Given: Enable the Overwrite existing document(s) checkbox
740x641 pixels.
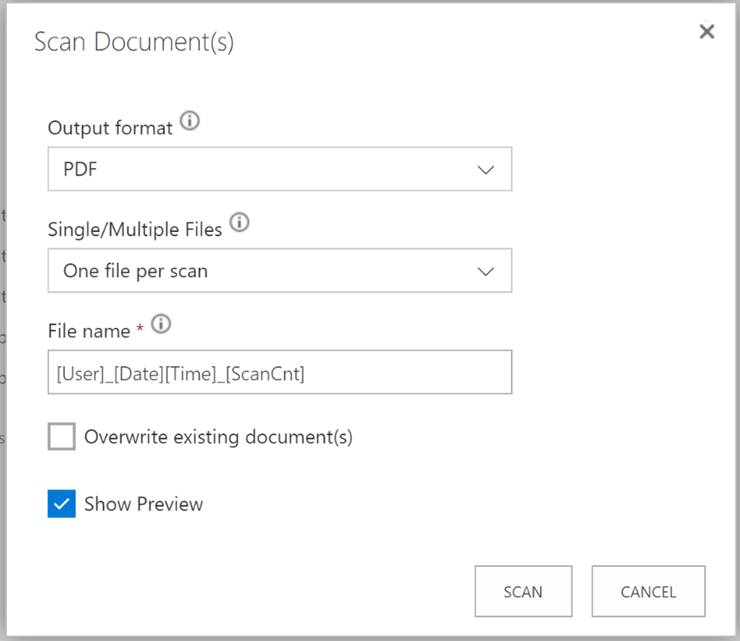Looking at the screenshot, I should coord(61,436).
